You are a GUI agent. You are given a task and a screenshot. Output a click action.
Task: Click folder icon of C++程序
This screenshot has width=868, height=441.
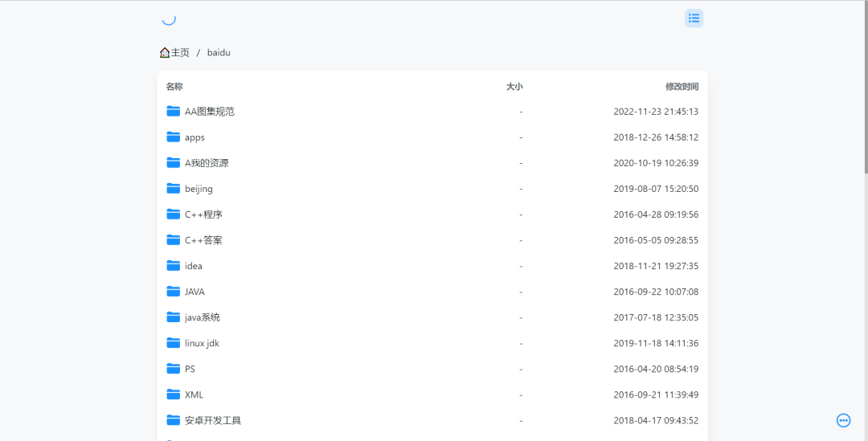pos(174,214)
